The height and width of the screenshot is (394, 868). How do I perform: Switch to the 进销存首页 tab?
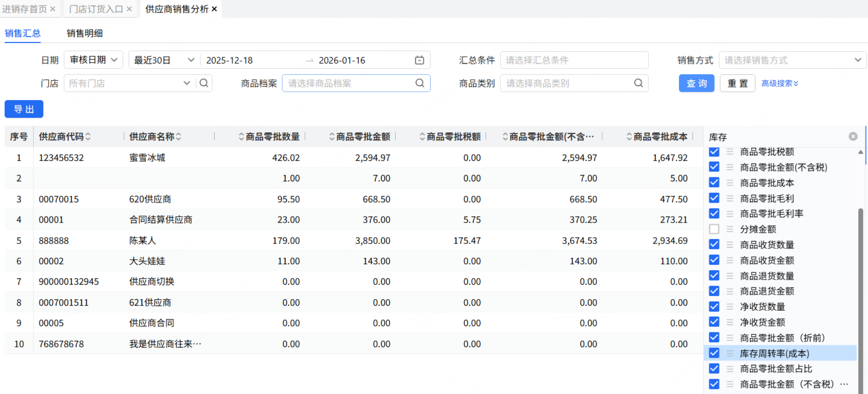coord(25,9)
